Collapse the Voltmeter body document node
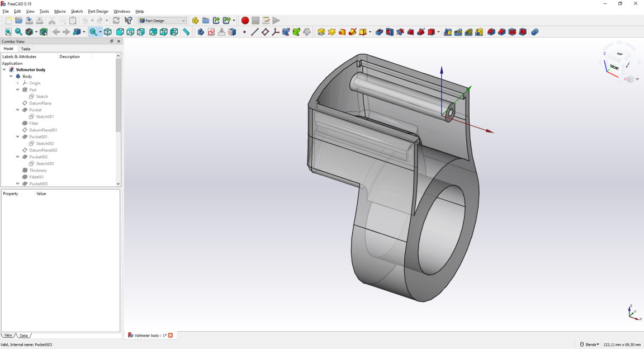644x349 pixels. tap(4, 70)
